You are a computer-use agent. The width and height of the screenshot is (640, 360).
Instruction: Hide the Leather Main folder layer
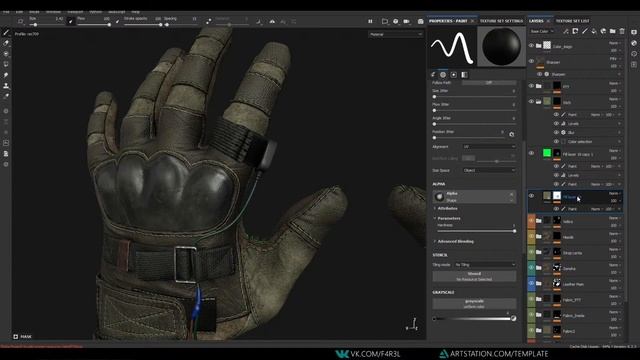[531, 283]
